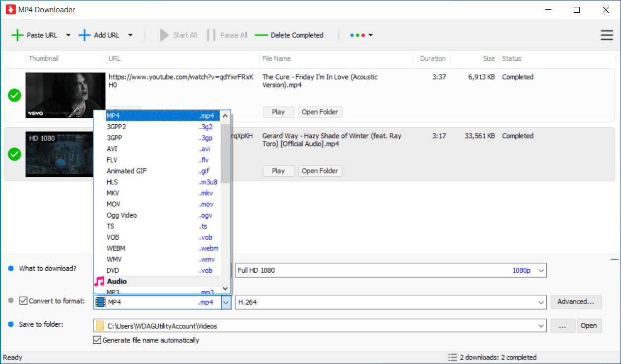This screenshot has width=621, height=364.
Task: Click the format list scroll up arrow
Action: click(x=226, y=116)
